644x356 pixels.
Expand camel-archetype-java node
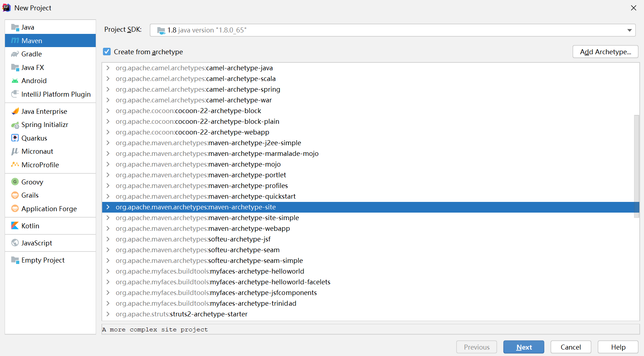[x=108, y=68]
